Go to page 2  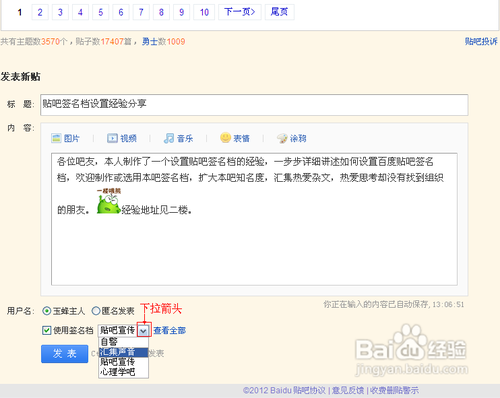40,12
